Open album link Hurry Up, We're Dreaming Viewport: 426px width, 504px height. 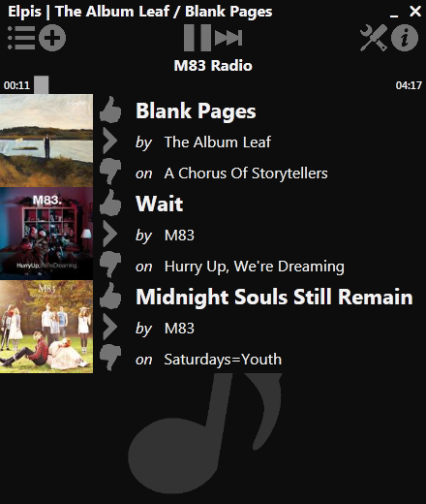point(255,267)
